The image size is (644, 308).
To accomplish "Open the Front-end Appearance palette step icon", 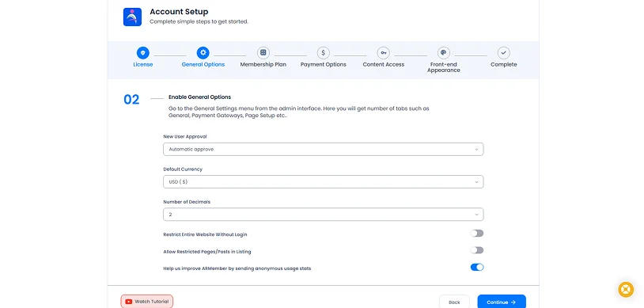I will (443, 52).
